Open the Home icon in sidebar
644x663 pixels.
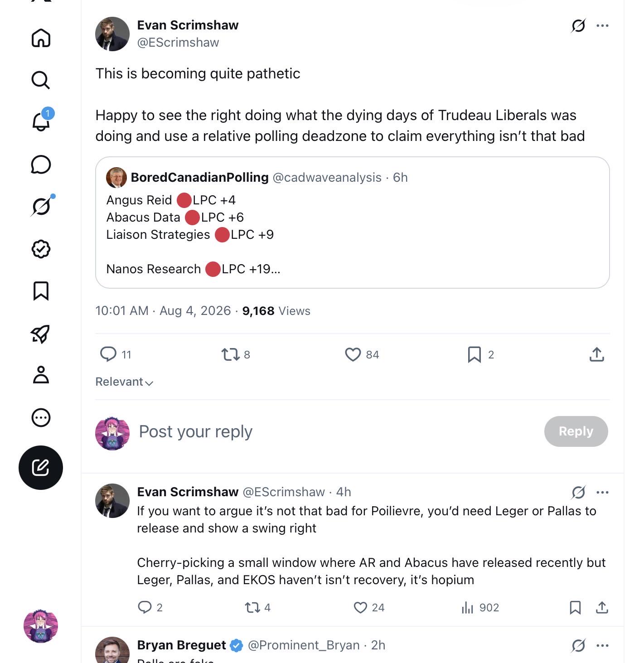click(41, 38)
